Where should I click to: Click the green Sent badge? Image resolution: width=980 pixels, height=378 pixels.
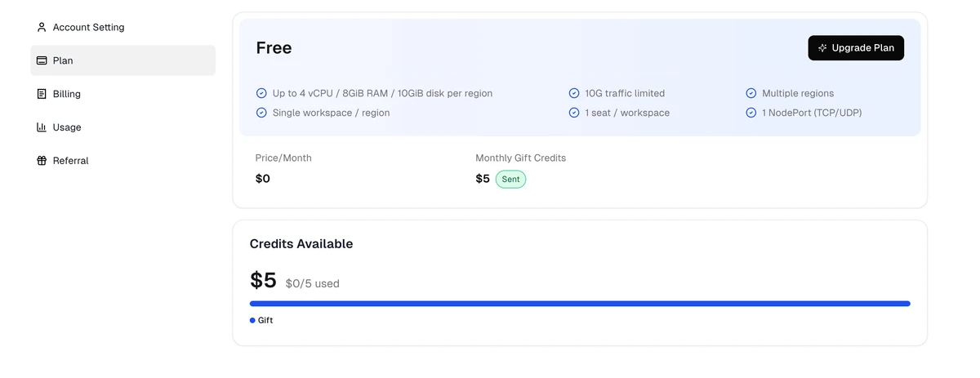coord(510,179)
